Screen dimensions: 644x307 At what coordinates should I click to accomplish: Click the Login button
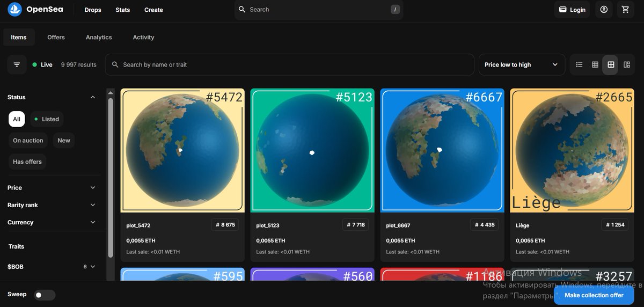point(572,10)
